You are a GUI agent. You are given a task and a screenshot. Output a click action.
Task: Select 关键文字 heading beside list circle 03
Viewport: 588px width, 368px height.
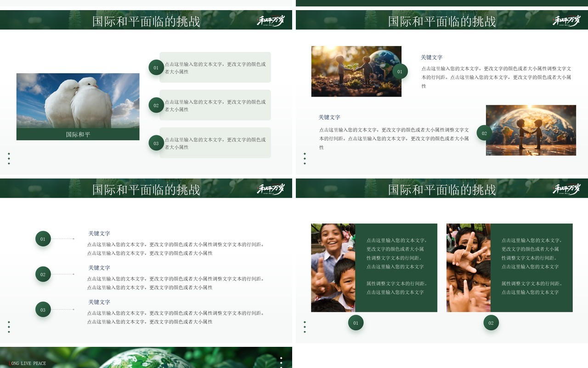click(99, 302)
